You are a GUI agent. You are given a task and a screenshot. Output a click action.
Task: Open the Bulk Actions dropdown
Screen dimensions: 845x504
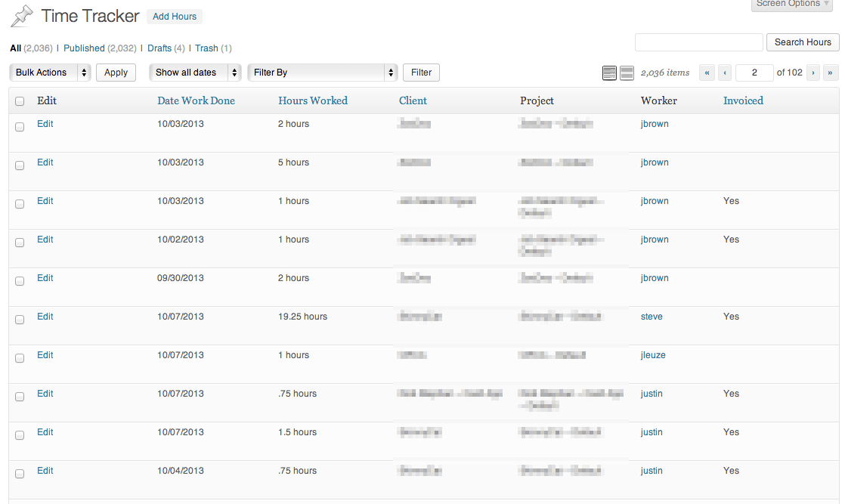point(50,73)
